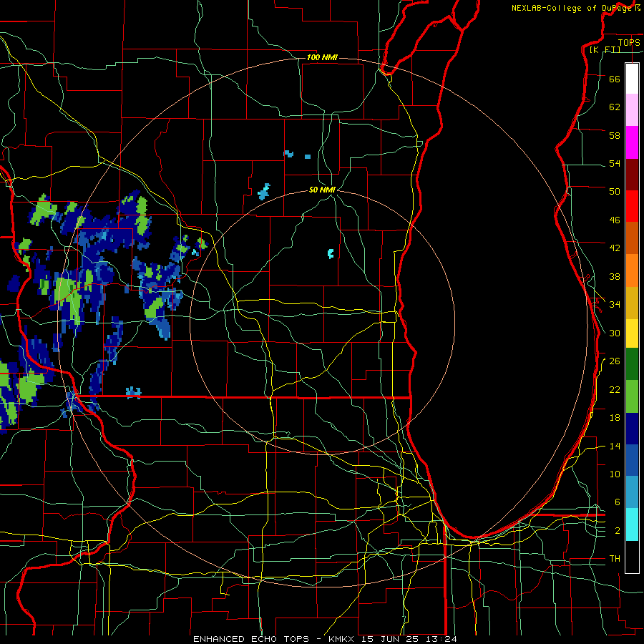
Task: Click the 14 legend value
Action: tap(615, 446)
